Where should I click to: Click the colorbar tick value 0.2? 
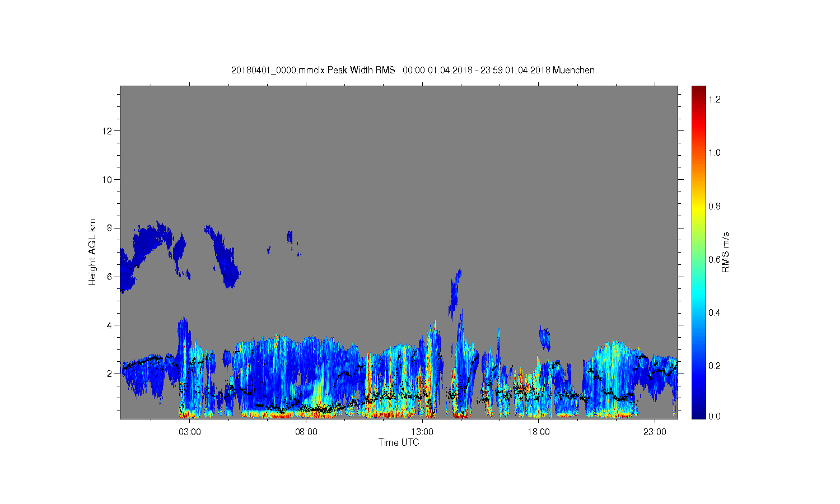click(714, 366)
